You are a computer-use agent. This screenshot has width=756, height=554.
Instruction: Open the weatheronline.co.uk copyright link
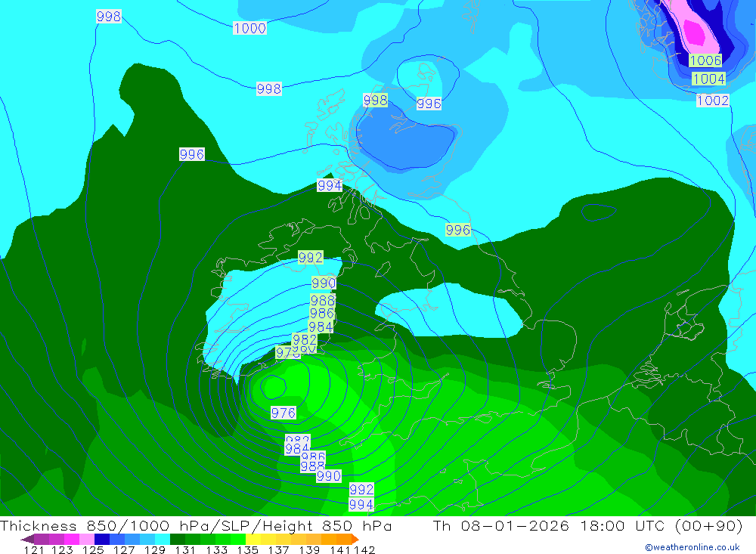click(x=692, y=547)
